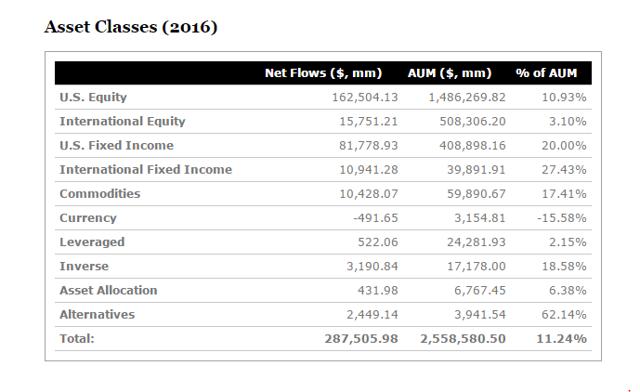Click the AUM ($, mm) column header
The width and height of the screenshot is (640, 392).
coord(449,73)
